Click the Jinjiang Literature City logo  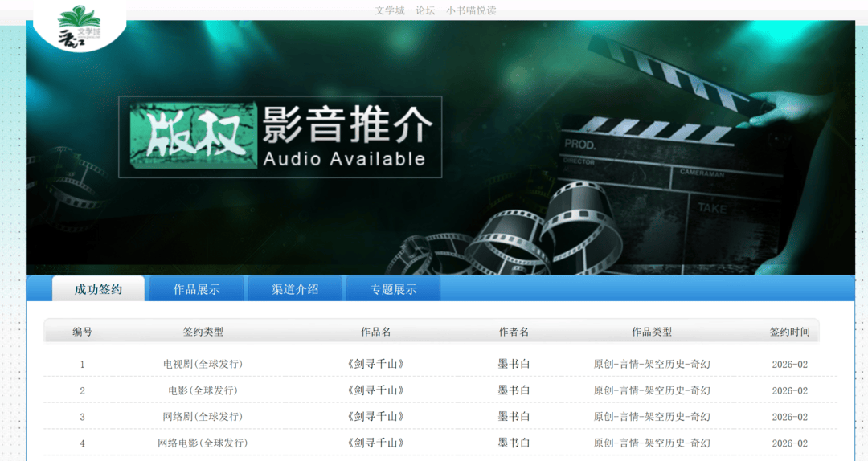(80, 26)
